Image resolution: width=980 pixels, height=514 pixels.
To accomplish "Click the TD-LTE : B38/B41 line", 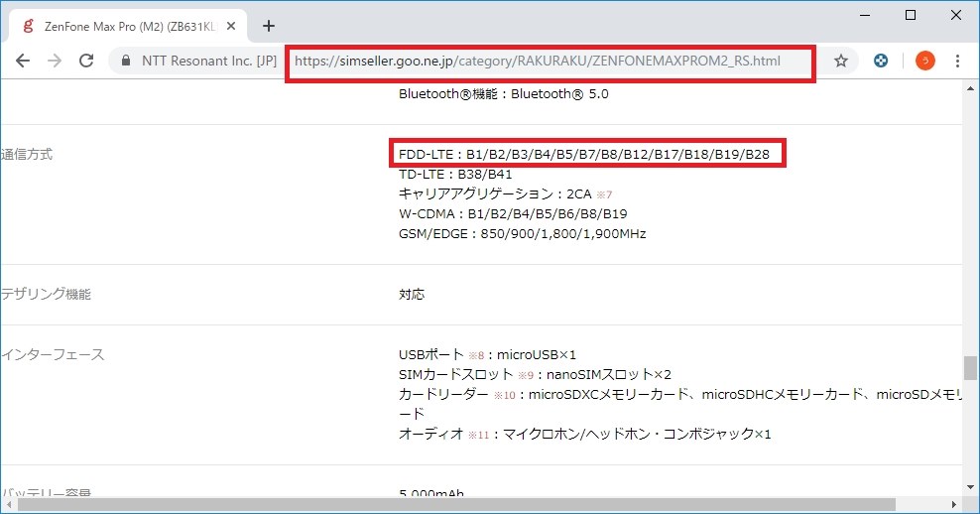I will [x=455, y=174].
